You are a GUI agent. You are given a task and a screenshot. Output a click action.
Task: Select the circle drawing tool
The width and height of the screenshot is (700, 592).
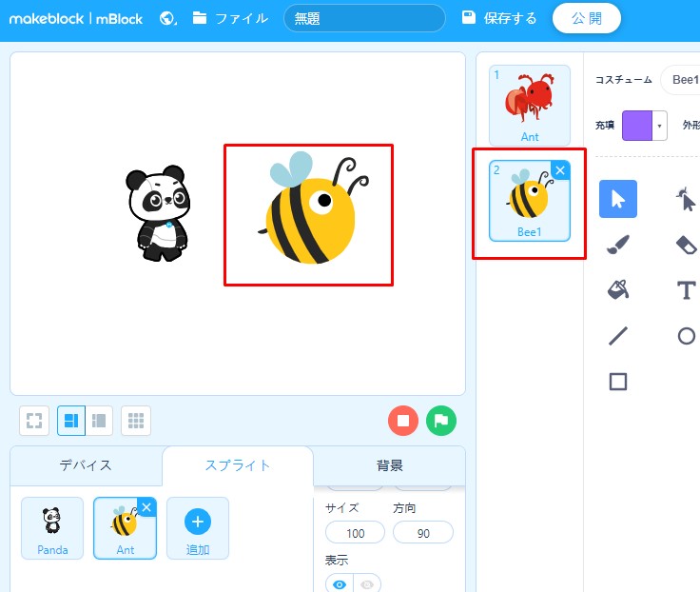[686, 336]
